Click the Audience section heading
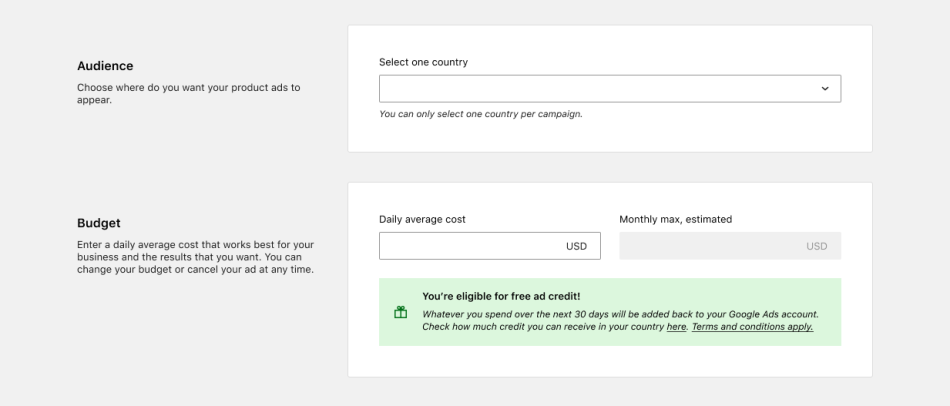 click(x=105, y=66)
